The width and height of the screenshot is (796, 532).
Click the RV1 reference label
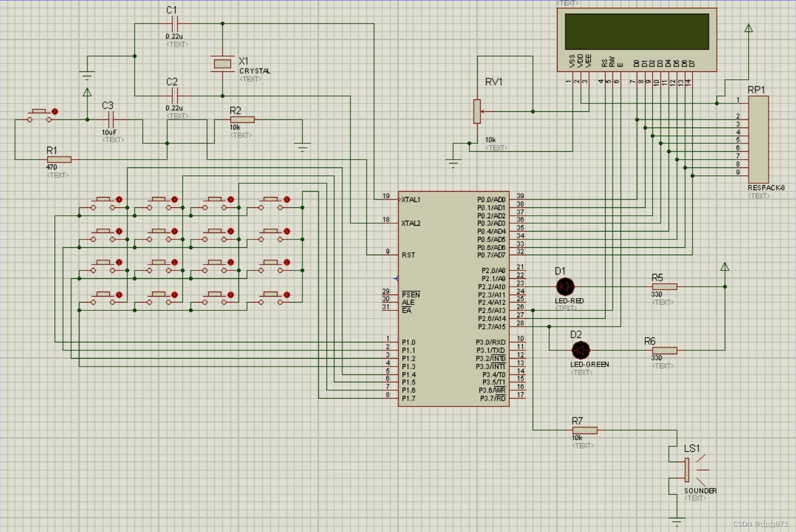(494, 82)
